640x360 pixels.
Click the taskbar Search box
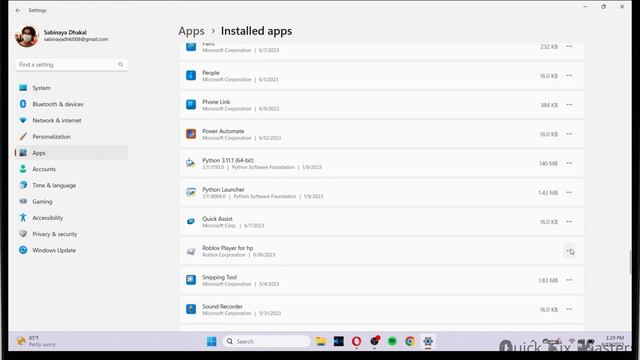click(266, 341)
